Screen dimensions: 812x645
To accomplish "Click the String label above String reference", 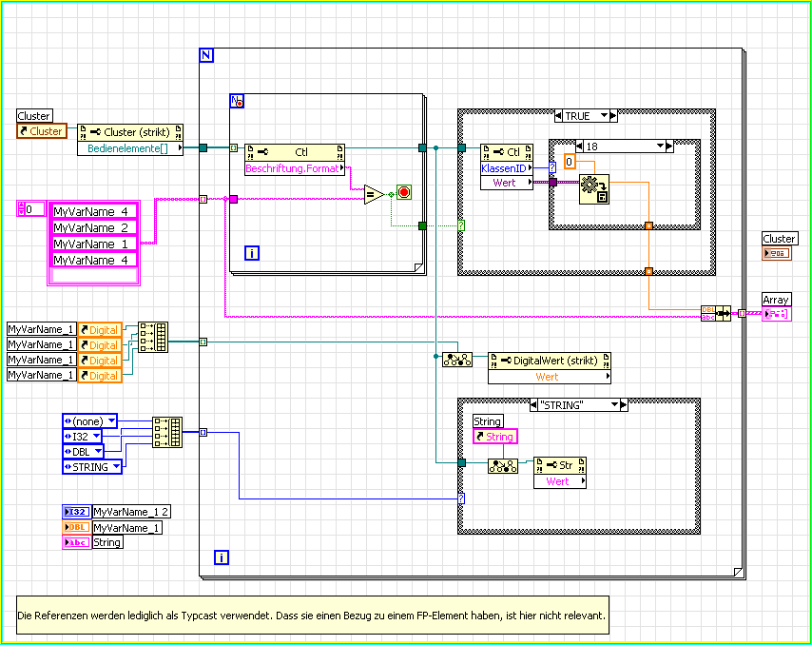I will pyautogui.click(x=488, y=421).
